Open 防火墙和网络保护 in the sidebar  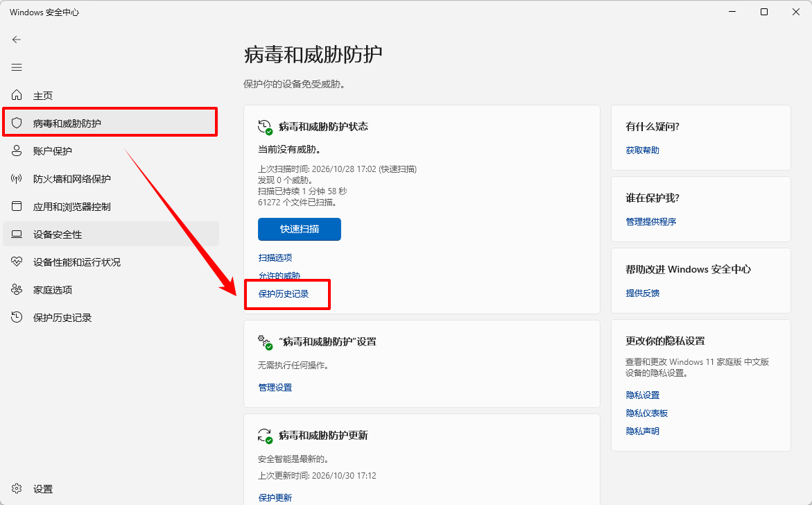pos(111,179)
